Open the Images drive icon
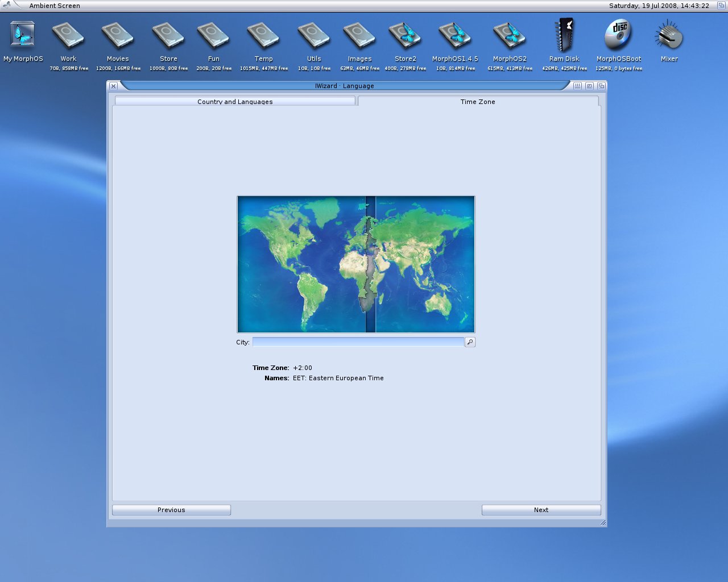Screen dimensions: 728x582 point(359,36)
